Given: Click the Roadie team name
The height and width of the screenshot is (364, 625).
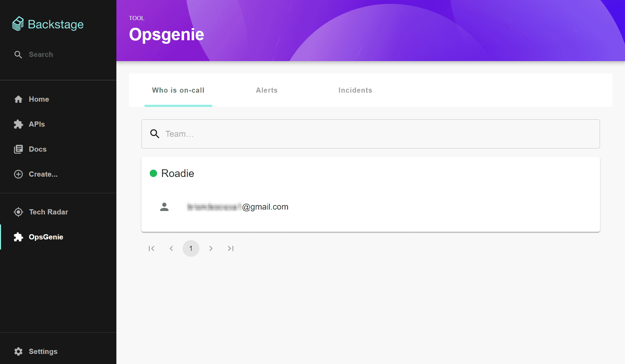Looking at the screenshot, I should tap(178, 173).
